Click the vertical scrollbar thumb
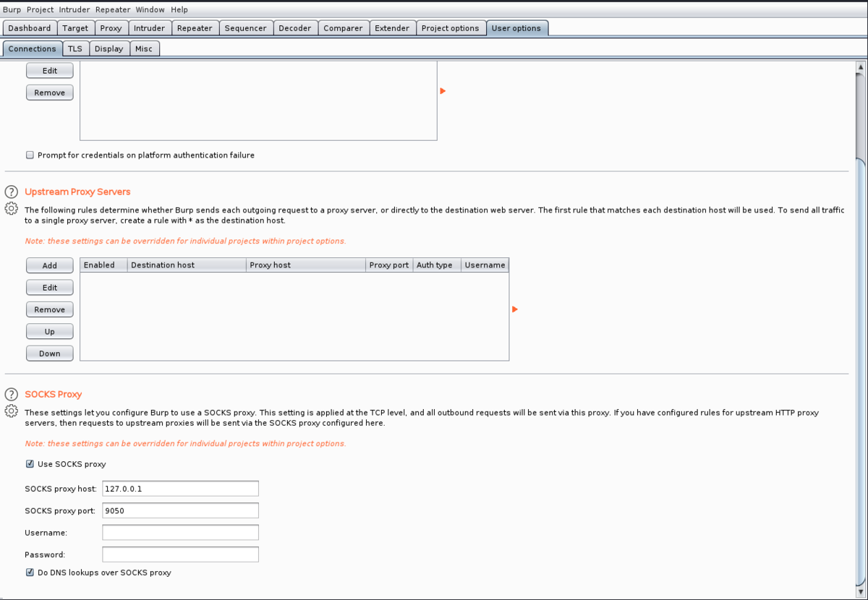This screenshot has width=868, height=600. point(860,372)
